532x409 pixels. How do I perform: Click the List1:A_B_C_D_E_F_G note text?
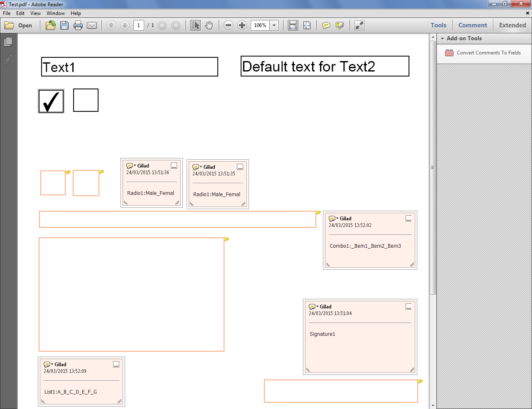click(x=71, y=392)
